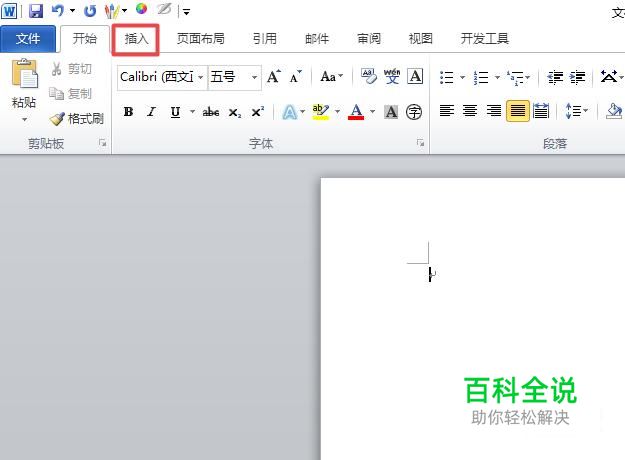Open the underline style dropdown arrow

(x=192, y=112)
